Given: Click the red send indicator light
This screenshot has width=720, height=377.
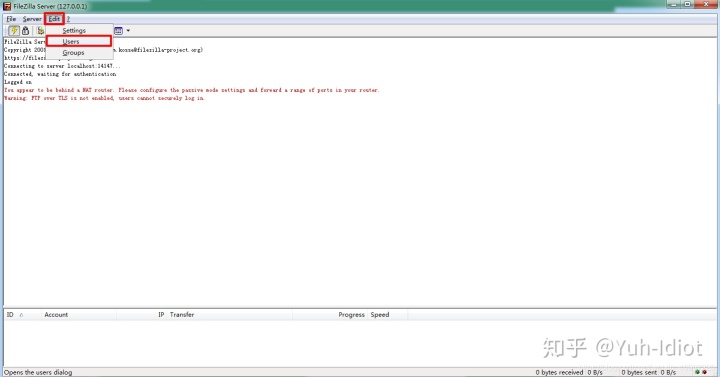Looking at the screenshot, I should (704, 372).
